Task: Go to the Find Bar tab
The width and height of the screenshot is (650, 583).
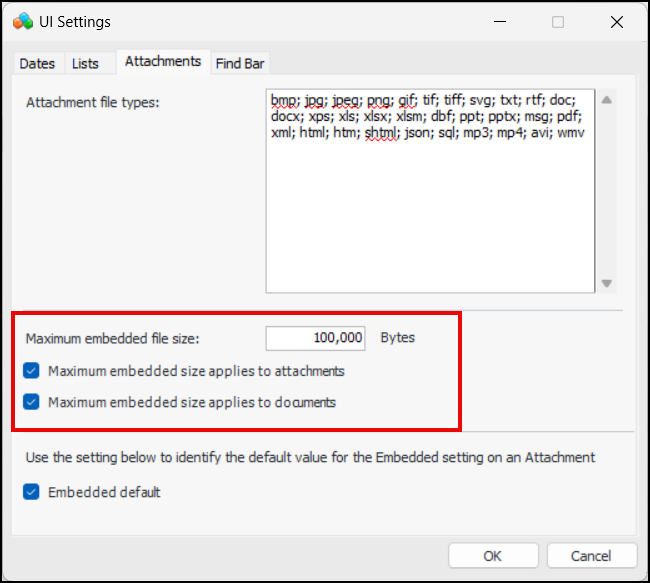Action: [240, 63]
